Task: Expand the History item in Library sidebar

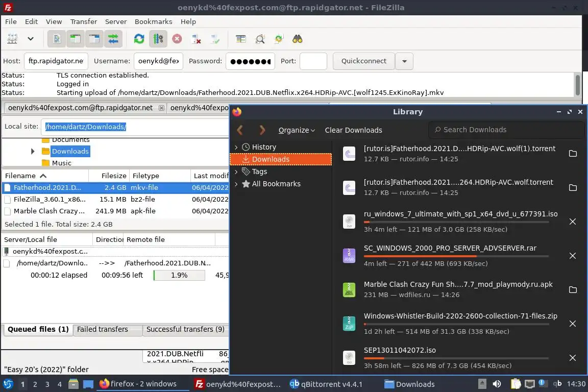Action: coord(236,148)
